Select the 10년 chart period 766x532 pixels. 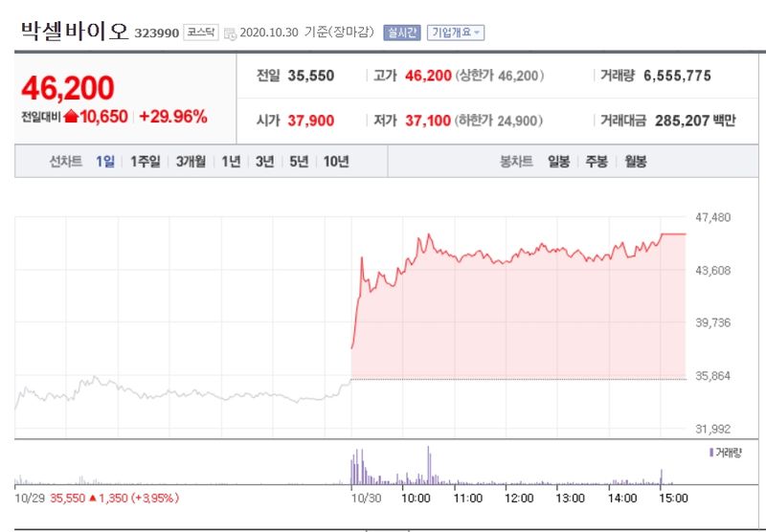(336, 162)
